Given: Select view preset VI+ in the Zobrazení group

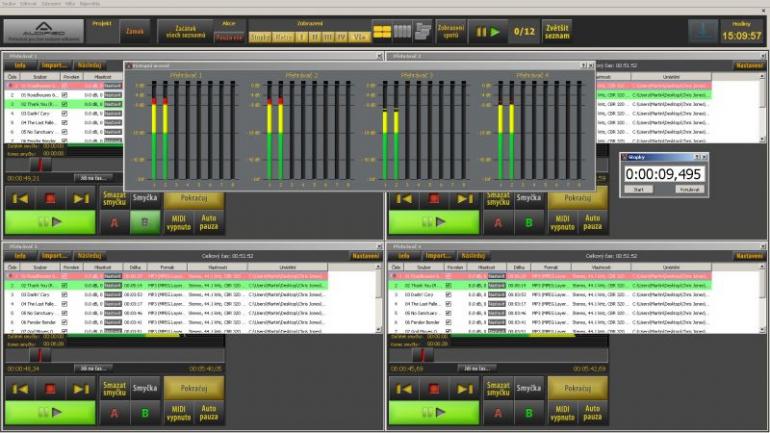Looking at the screenshot, I should [x=359, y=37].
